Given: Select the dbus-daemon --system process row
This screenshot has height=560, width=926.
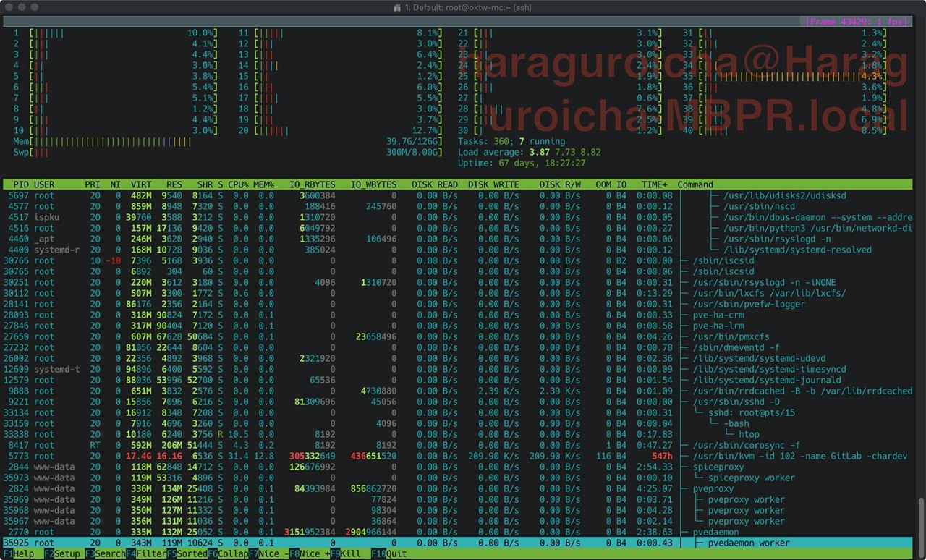Looking at the screenshot, I should (458, 217).
